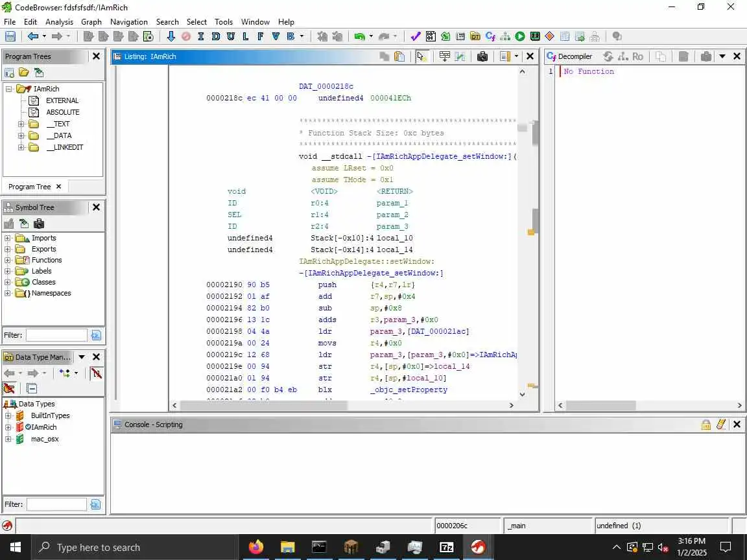Open the Navigation menu
The height and width of the screenshot is (560, 747).
pyautogui.click(x=128, y=22)
